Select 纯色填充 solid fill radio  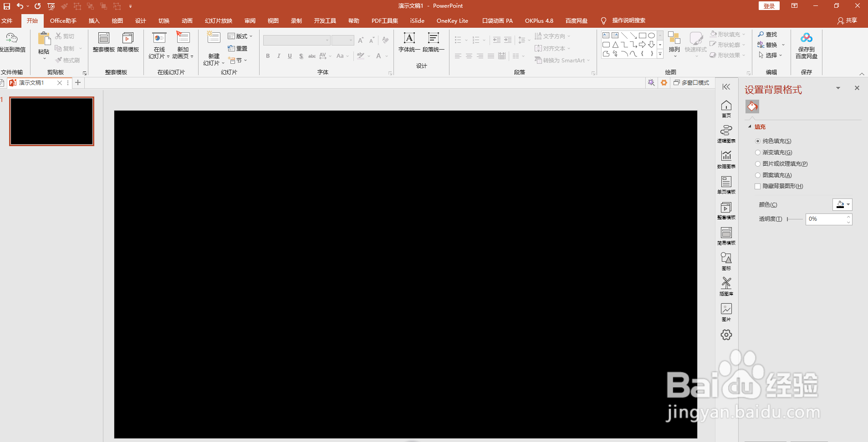[758, 141]
